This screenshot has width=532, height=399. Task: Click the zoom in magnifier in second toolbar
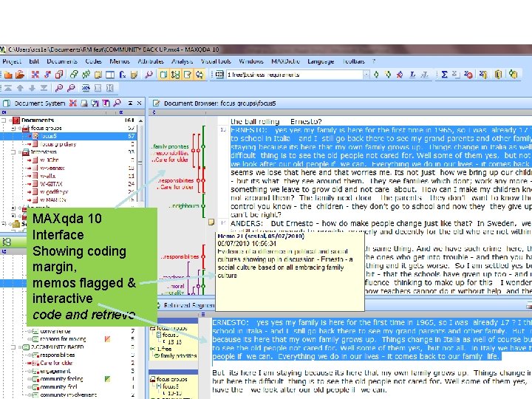click(59, 88)
